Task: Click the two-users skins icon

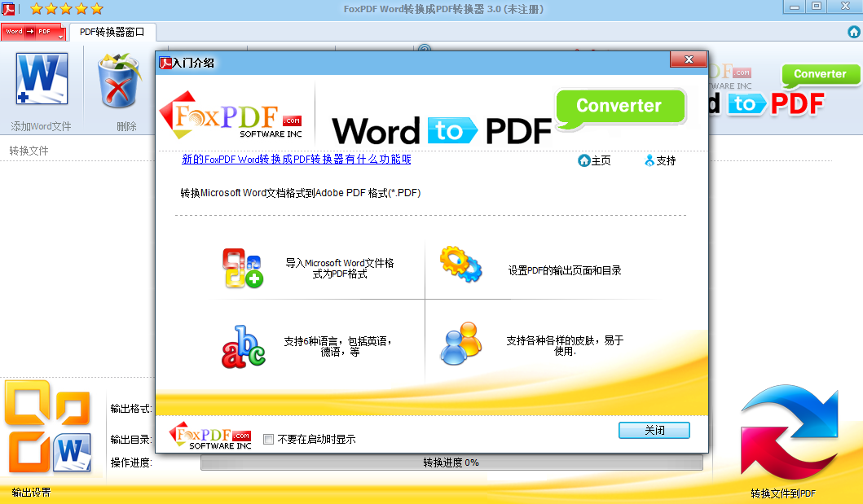Action: (x=461, y=344)
